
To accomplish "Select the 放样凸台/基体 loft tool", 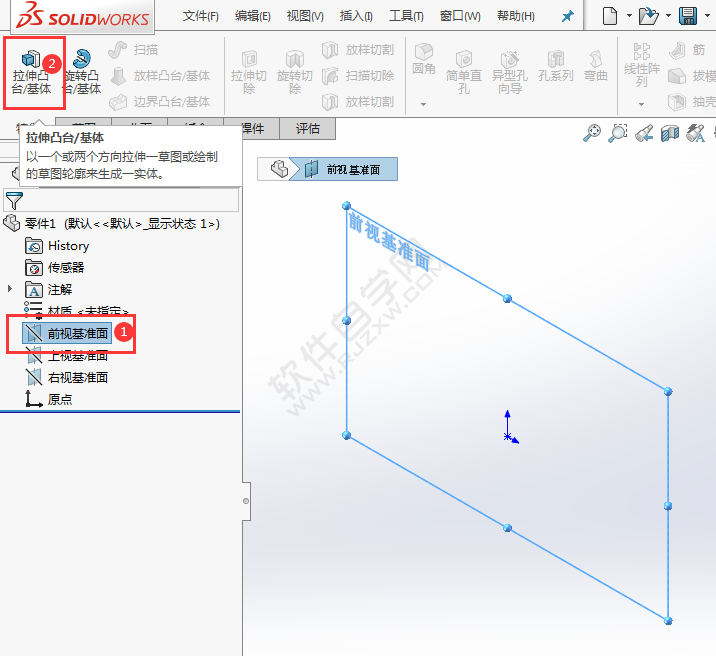I will [160, 76].
